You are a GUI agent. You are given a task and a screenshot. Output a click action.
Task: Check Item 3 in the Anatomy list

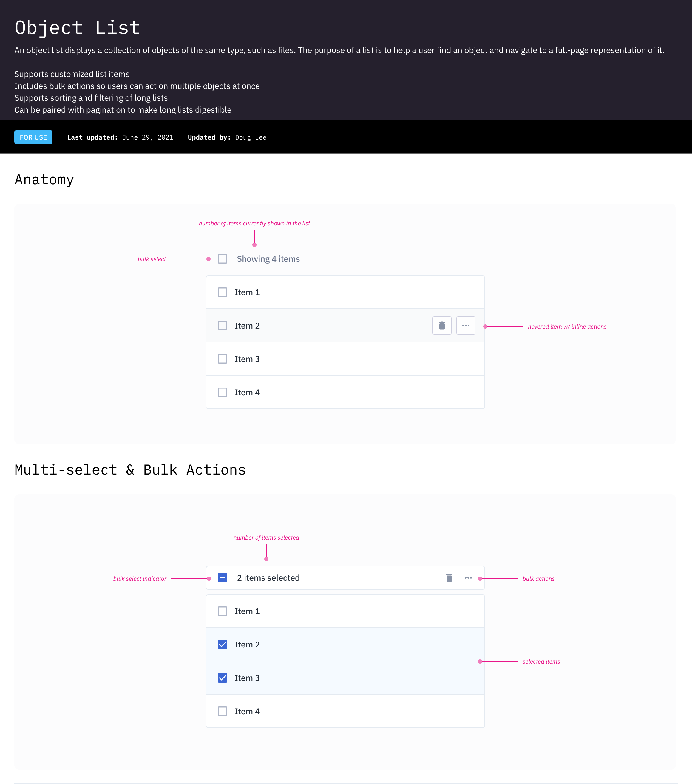pos(222,359)
